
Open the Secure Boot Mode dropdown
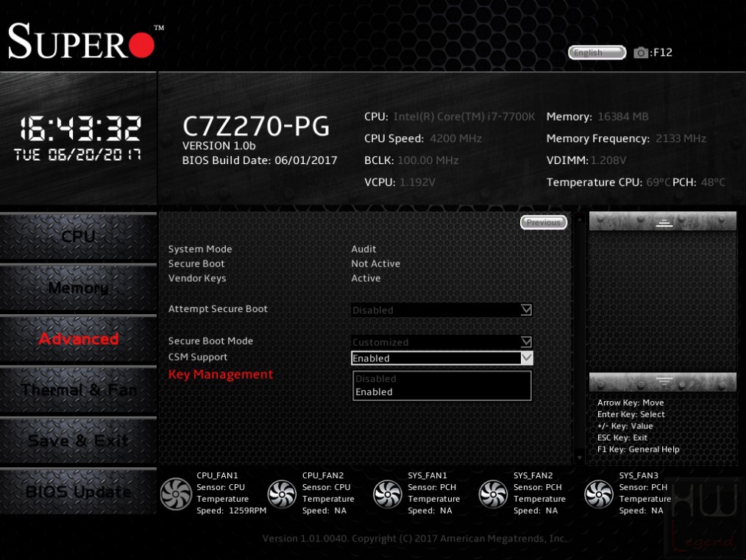441,341
